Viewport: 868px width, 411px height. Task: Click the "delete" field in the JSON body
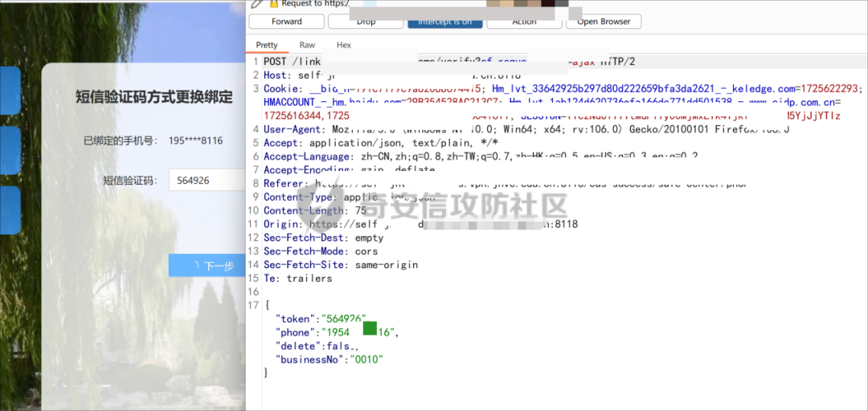[317, 346]
